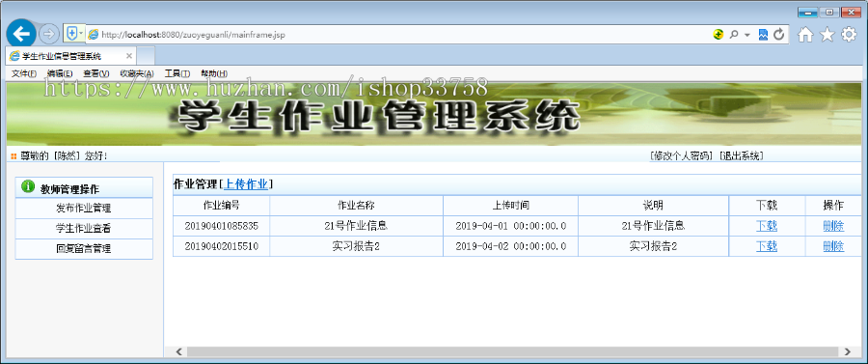Screen dimensions: 868x364
Task: Download the 21号作业信息 assignment
Action: tap(767, 226)
